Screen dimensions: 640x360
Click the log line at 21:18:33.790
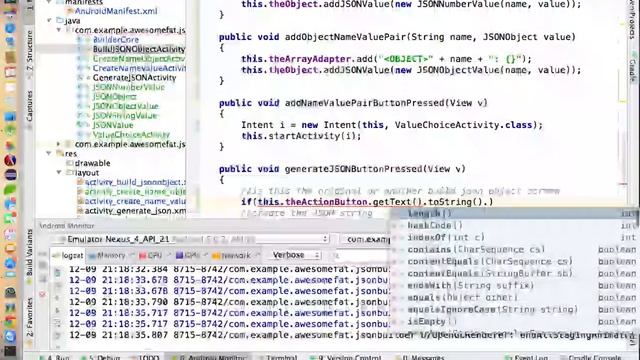point(229,302)
